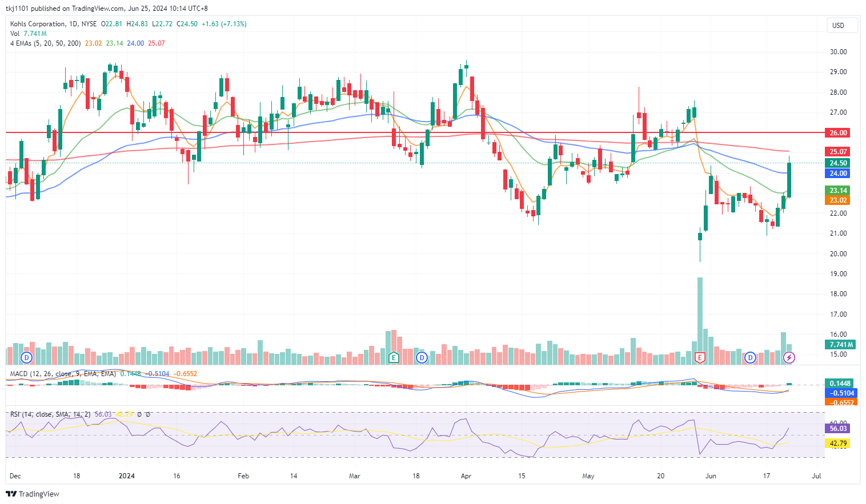The width and height of the screenshot is (866, 504).
Task: Click the RSI (14, close, SMA) legend
Action: click(x=50, y=414)
